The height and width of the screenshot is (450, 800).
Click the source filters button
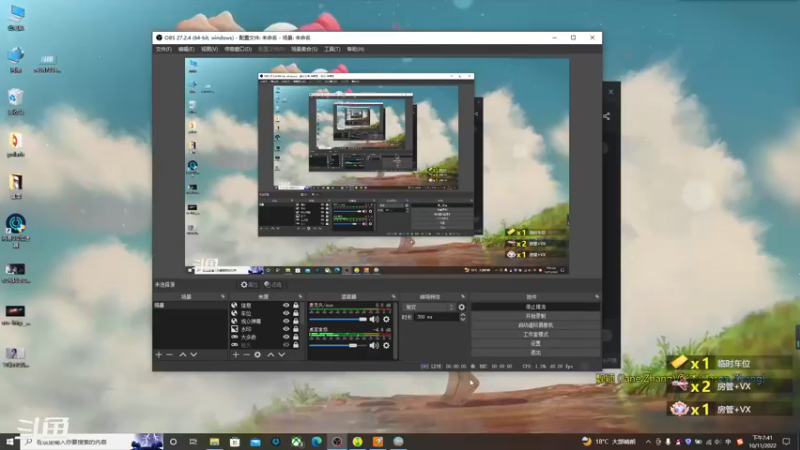[273, 285]
